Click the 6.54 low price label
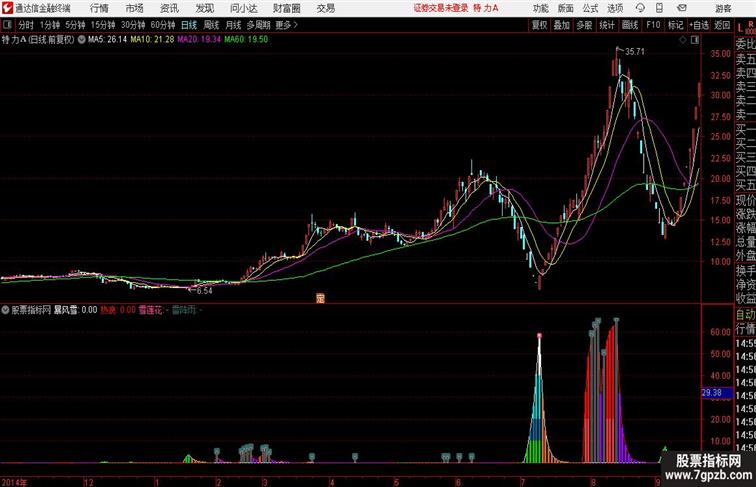The image size is (756, 487). pos(204,291)
